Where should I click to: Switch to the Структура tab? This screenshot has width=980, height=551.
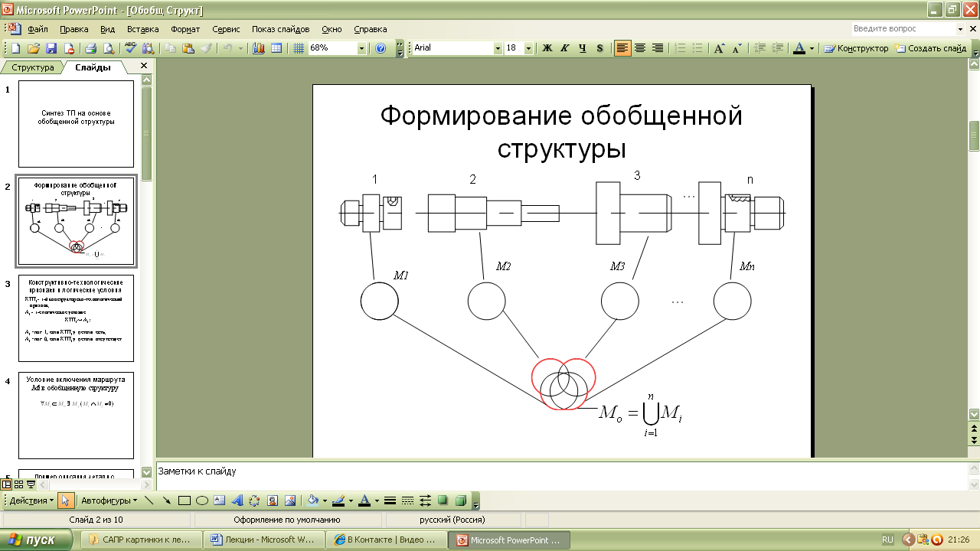coord(33,67)
